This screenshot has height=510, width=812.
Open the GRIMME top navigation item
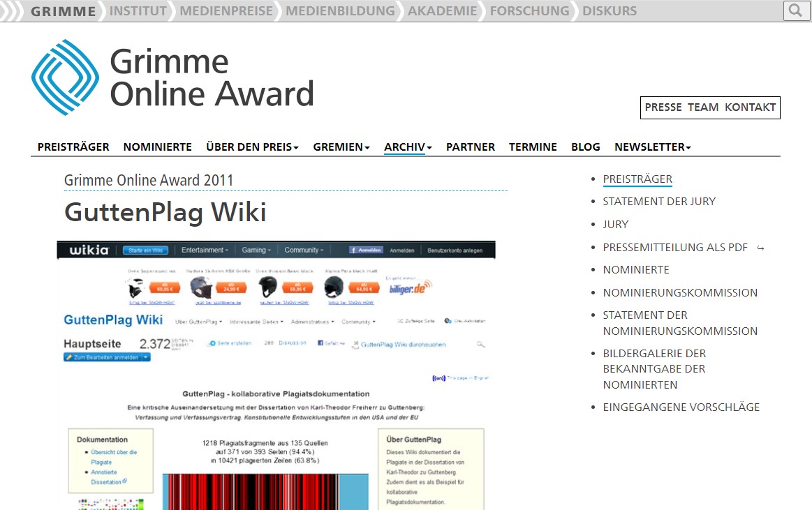[63, 11]
